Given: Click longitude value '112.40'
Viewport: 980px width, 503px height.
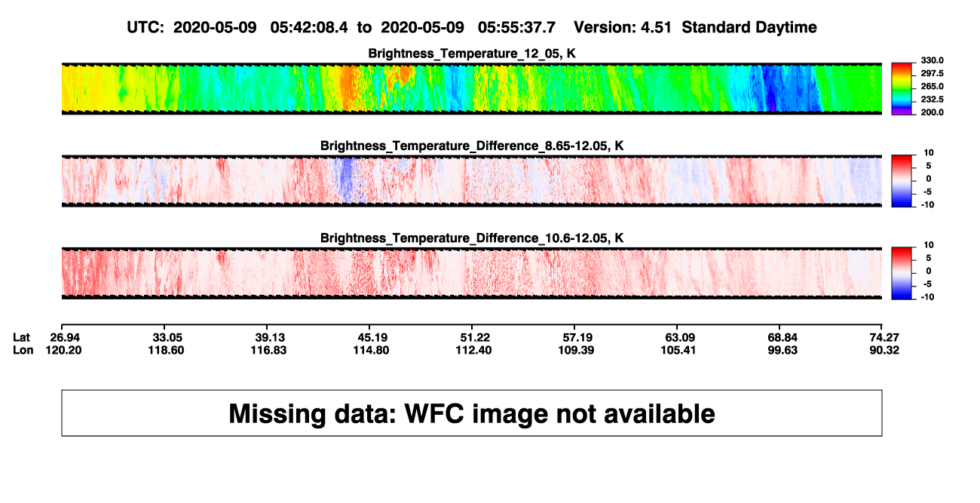Looking at the screenshot, I should [474, 350].
